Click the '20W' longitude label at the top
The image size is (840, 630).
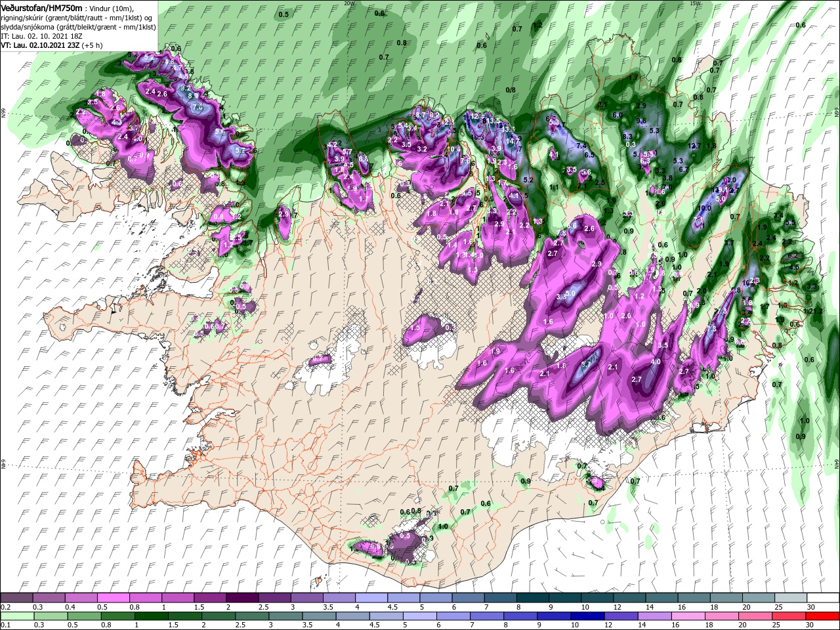click(x=349, y=3)
